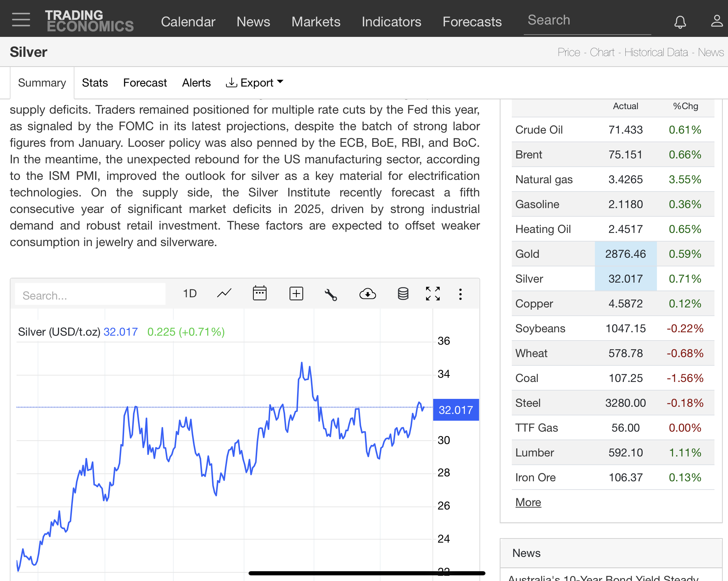Screen dimensions: 728x581
Task: Open Calendar in top navigation
Action: pos(188,22)
